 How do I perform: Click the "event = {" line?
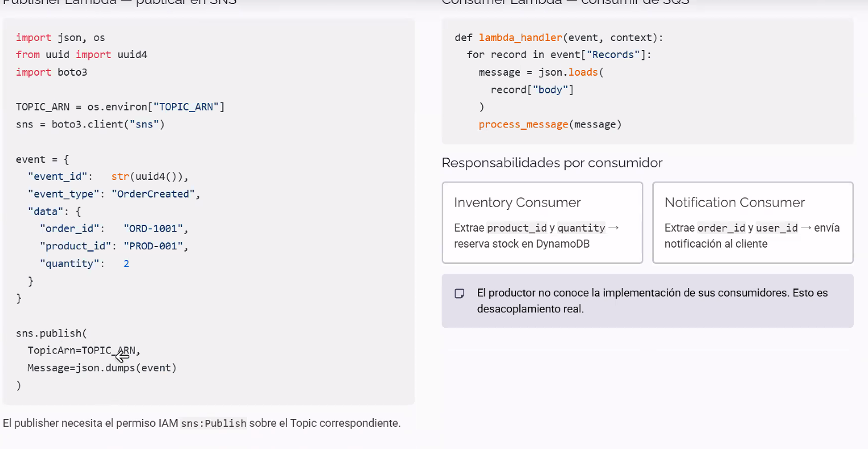click(x=42, y=159)
